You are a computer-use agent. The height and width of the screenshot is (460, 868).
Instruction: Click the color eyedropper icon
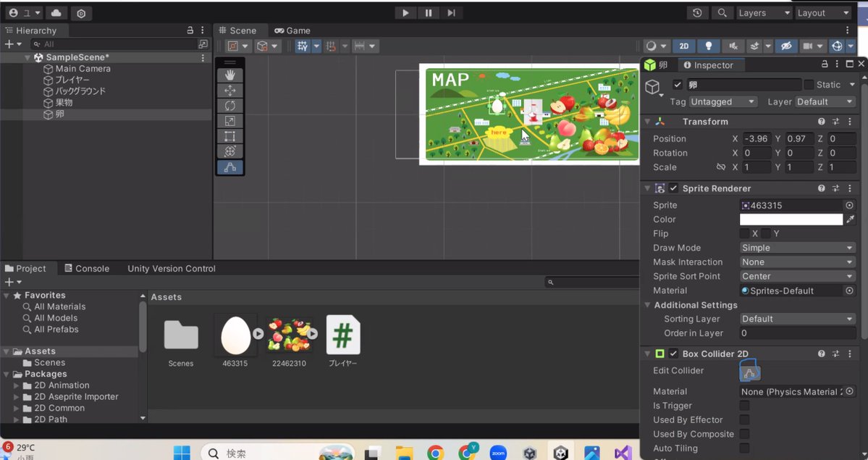click(851, 219)
